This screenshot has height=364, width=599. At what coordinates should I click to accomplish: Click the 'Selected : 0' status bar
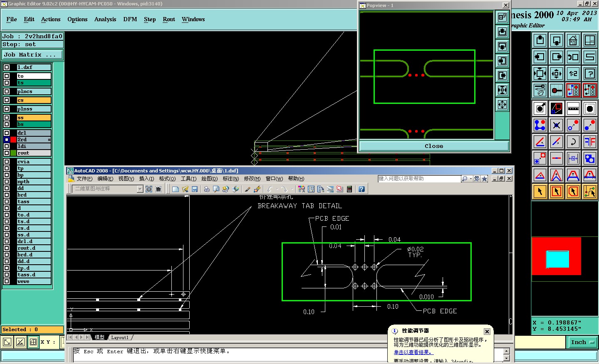point(32,330)
